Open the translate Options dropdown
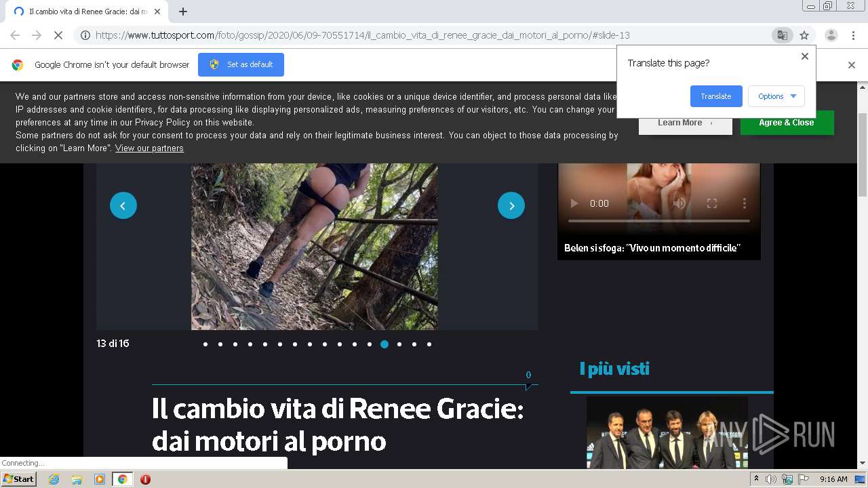The width and height of the screenshot is (868, 488). click(776, 96)
